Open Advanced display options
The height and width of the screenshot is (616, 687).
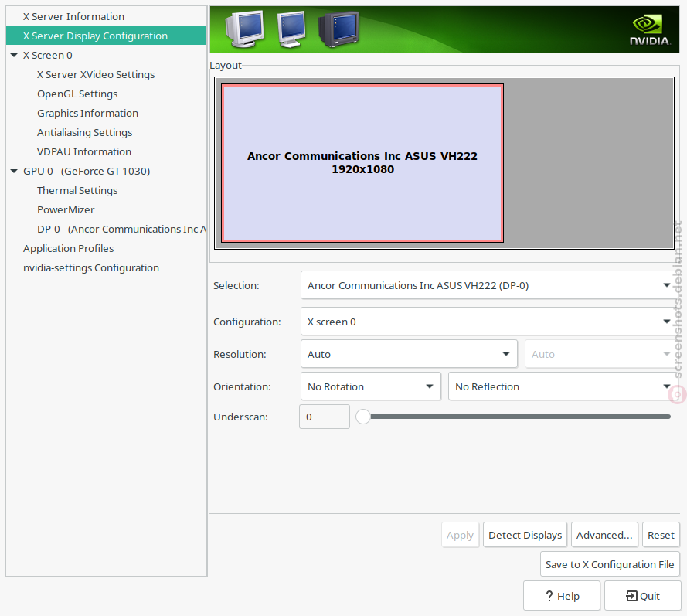point(604,535)
